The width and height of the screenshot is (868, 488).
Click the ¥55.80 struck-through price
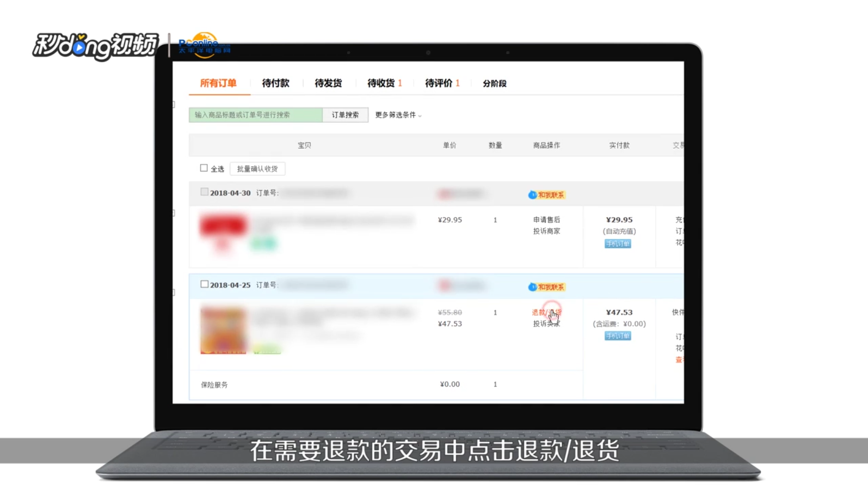pos(450,313)
